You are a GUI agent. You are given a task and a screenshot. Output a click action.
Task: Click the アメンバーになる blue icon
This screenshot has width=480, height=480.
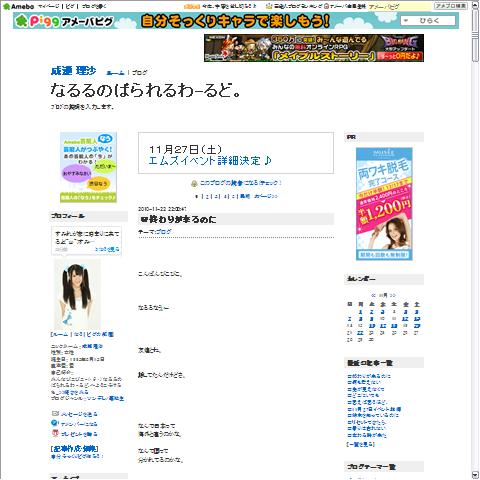pos(55,423)
